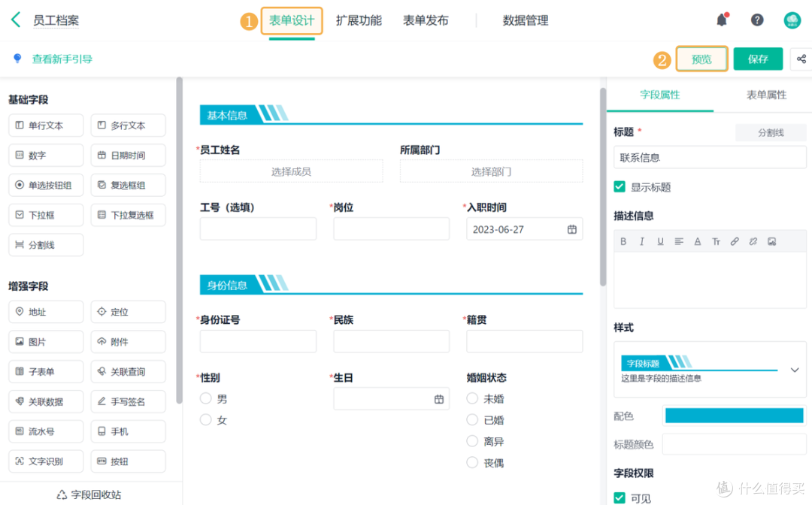Viewport: 812px width, 505px height.
Task: Apply italic in description toolbar
Action: coord(642,242)
